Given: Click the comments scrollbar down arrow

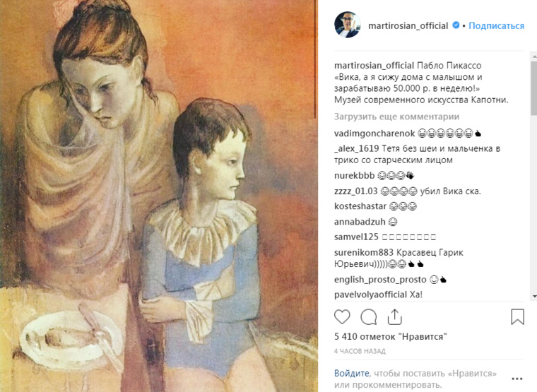Looking at the screenshot, I should click(534, 297).
